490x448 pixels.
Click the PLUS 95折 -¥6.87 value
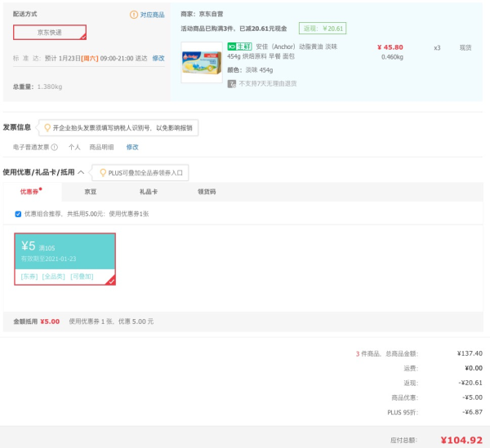(x=473, y=412)
